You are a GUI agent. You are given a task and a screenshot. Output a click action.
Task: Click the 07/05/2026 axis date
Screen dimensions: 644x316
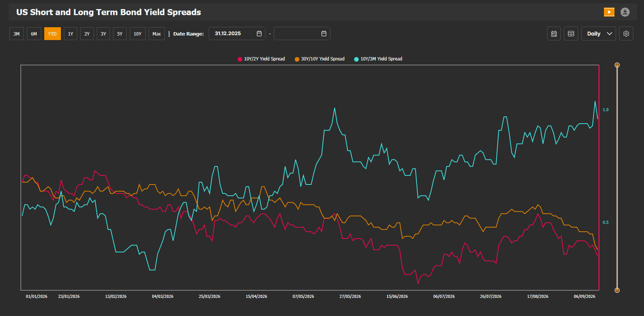coord(303,296)
